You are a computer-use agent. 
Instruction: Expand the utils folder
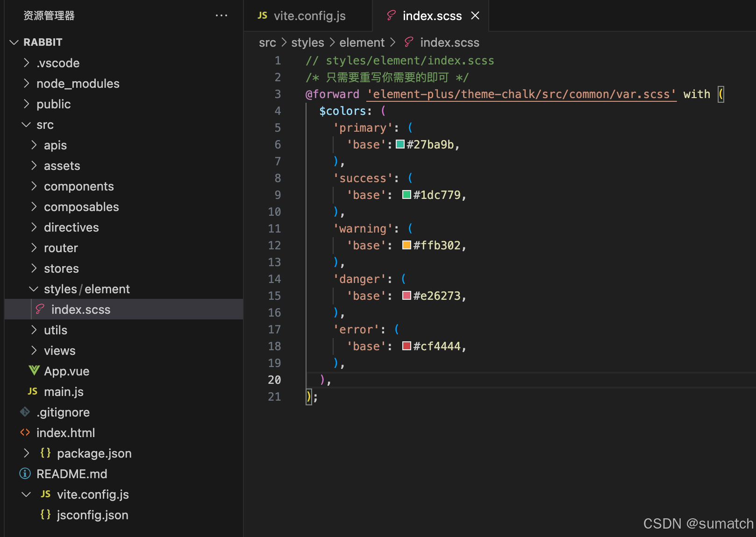coord(34,330)
